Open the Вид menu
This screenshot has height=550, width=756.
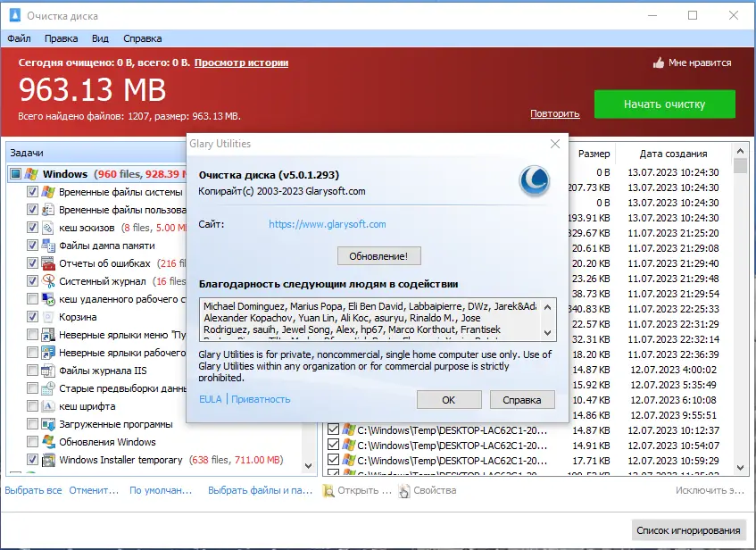[100, 38]
